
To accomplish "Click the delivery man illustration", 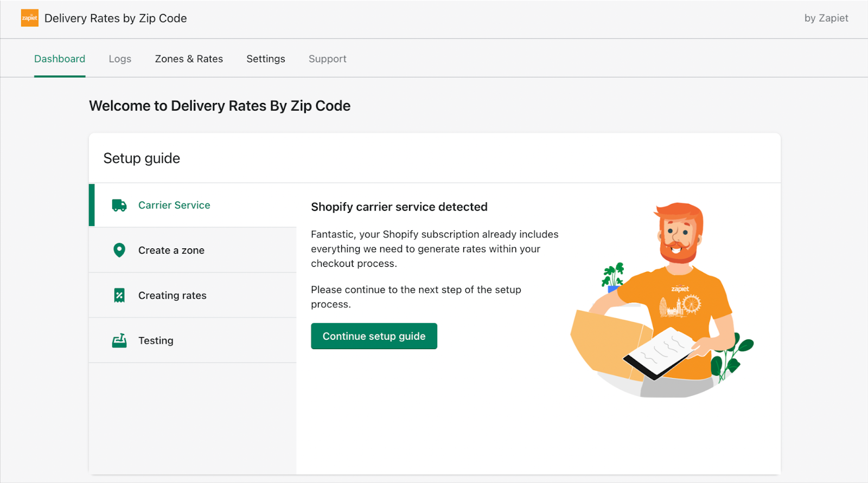I will tap(662, 300).
